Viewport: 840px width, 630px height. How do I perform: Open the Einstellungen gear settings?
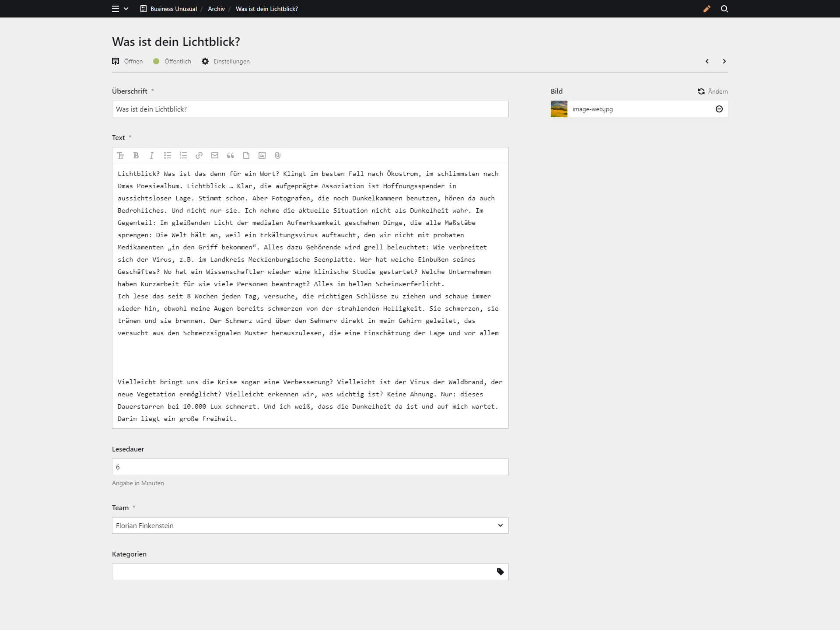point(226,61)
